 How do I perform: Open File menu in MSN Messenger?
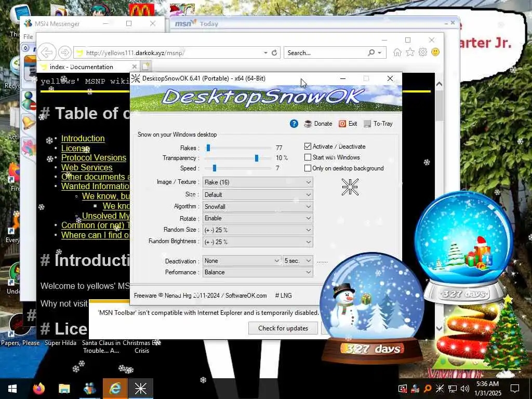[28, 37]
